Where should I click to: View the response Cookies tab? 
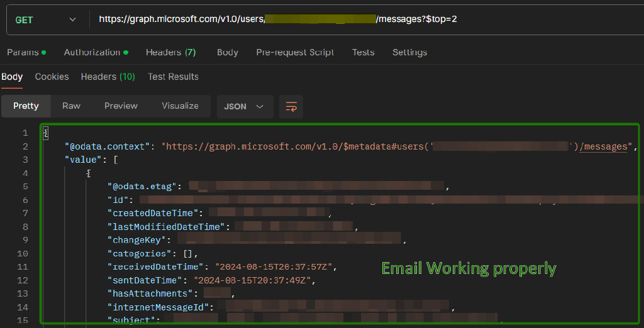pyautogui.click(x=52, y=77)
